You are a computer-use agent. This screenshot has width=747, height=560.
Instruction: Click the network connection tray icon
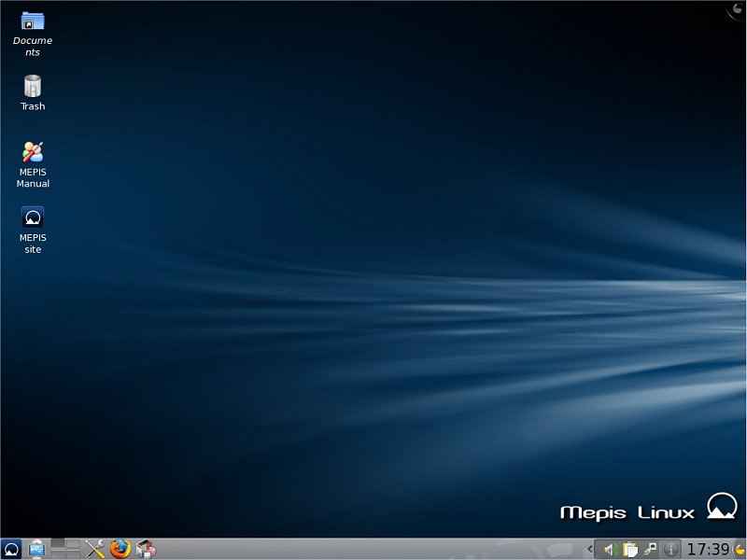point(650,549)
